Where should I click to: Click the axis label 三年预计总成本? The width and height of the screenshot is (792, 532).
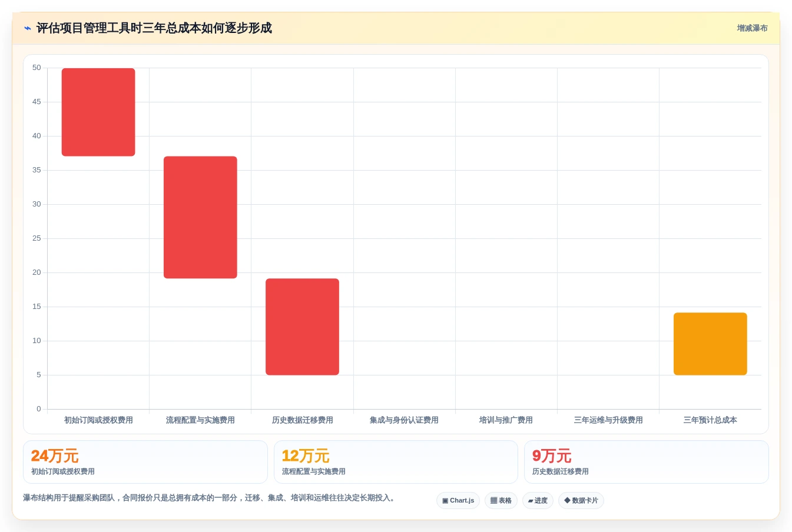(x=710, y=420)
